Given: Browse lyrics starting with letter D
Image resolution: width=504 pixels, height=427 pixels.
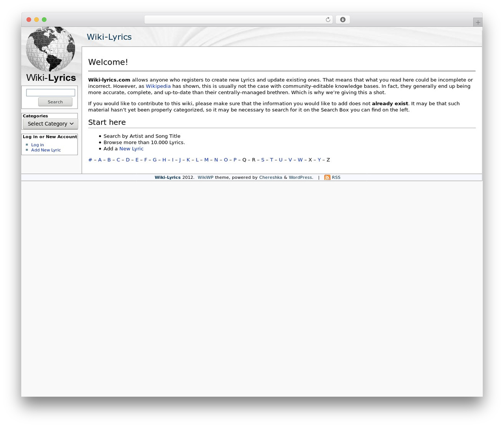Looking at the screenshot, I should coord(128,160).
